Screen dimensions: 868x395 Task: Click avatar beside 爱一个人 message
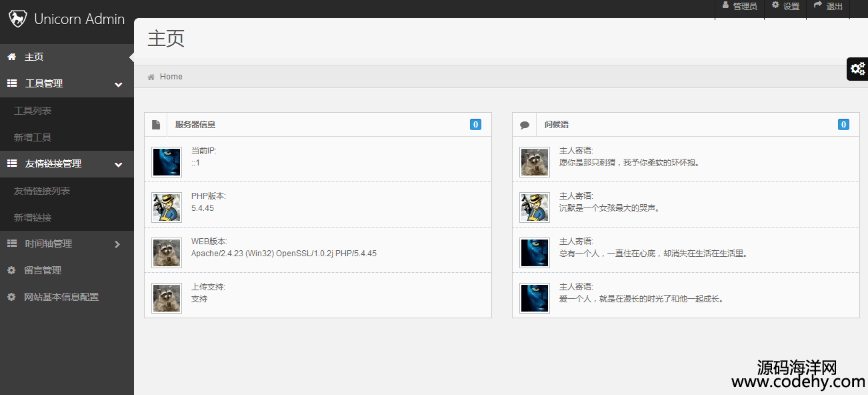coord(535,298)
